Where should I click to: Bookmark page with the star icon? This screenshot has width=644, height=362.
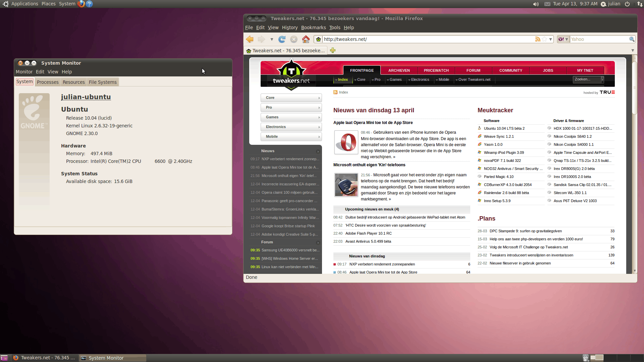(544, 39)
